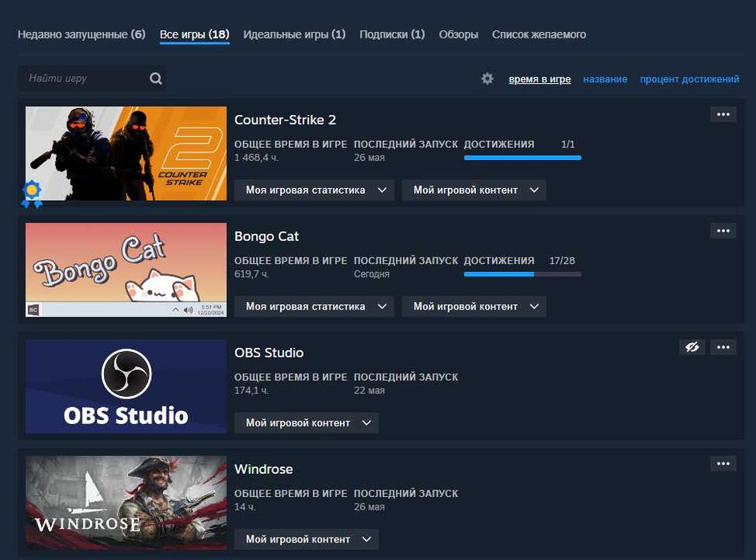Expand Counter-Strike 2 "Моя игровая статистика" dropdown
The height and width of the screenshot is (560, 756).
(314, 190)
